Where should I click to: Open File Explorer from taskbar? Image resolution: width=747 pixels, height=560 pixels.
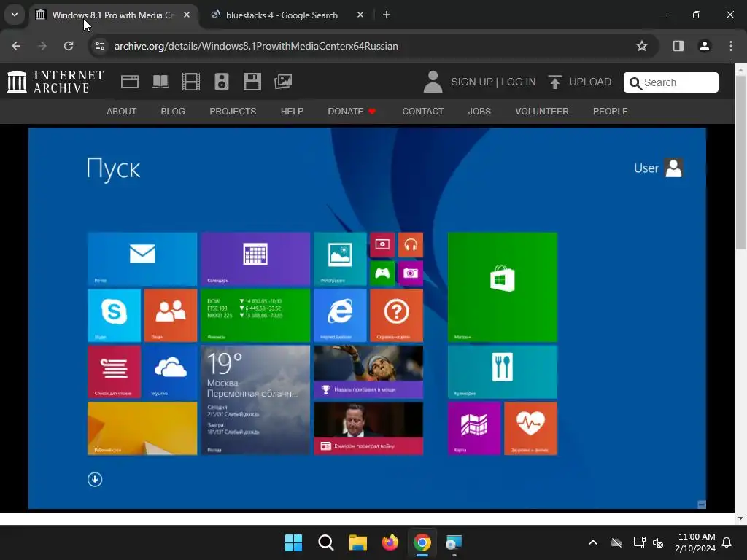pyautogui.click(x=357, y=542)
